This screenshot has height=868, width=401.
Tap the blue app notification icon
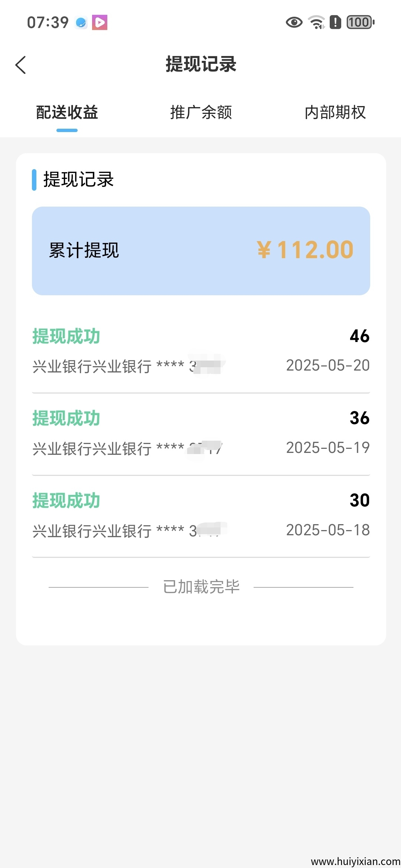pos(81,23)
